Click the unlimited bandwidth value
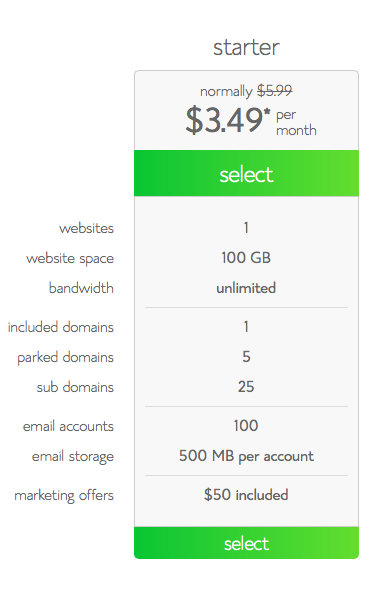Viewport: 373px width, 589px height. (246, 288)
